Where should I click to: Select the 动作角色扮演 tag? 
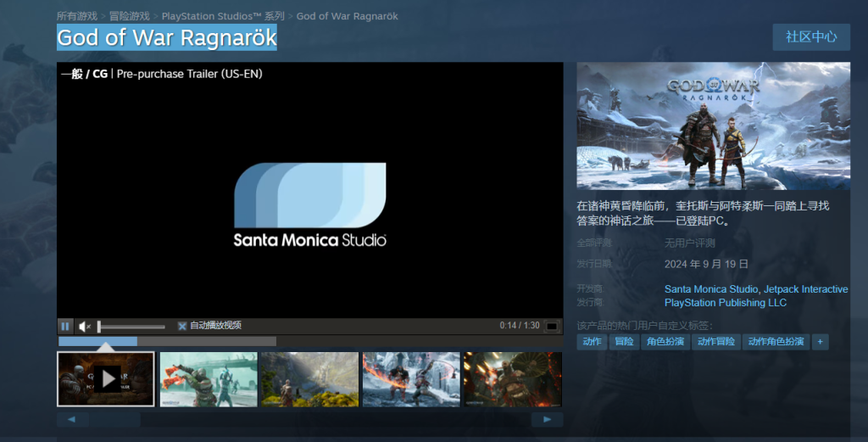776,342
